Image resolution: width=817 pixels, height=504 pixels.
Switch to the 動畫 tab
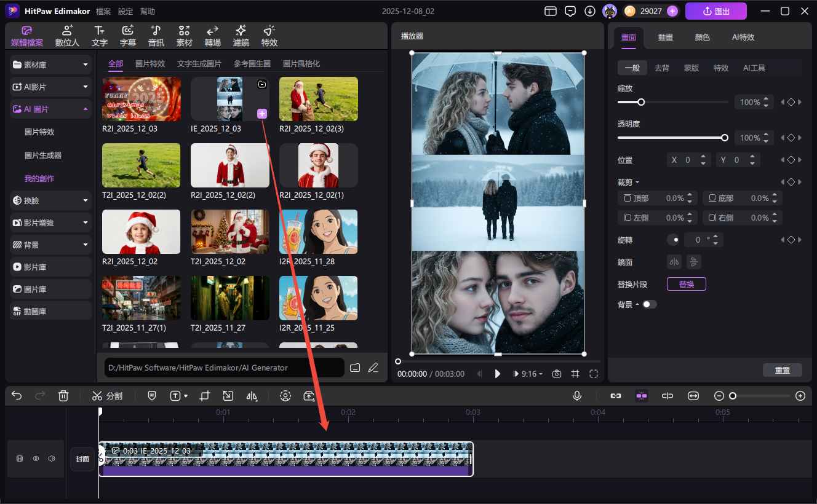[665, 37]
